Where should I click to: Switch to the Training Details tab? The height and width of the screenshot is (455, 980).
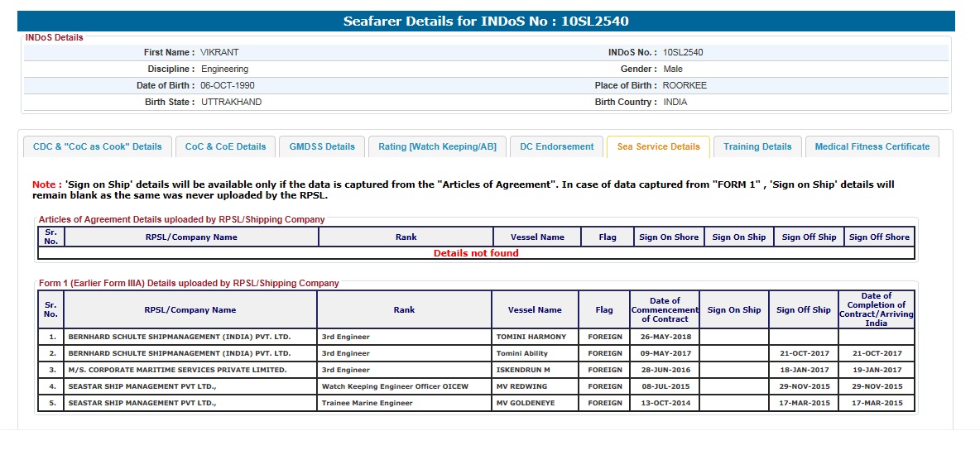[757, 146]
